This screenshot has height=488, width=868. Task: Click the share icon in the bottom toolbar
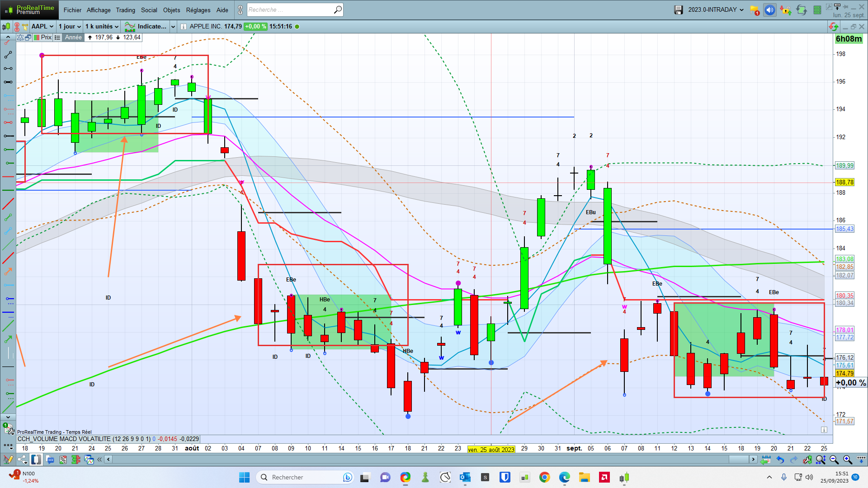22,460
